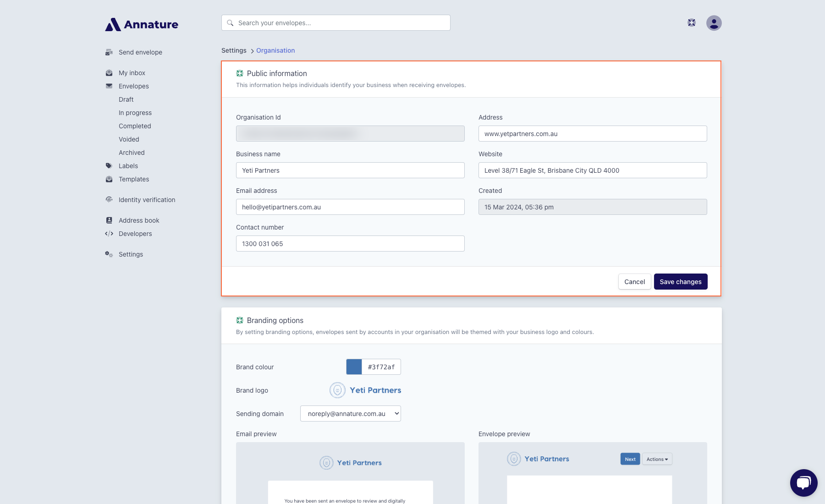This screenshot has height=504, width=825.
Task: Click the Envelopes icon in the sidebar
Action: [109, 86]
